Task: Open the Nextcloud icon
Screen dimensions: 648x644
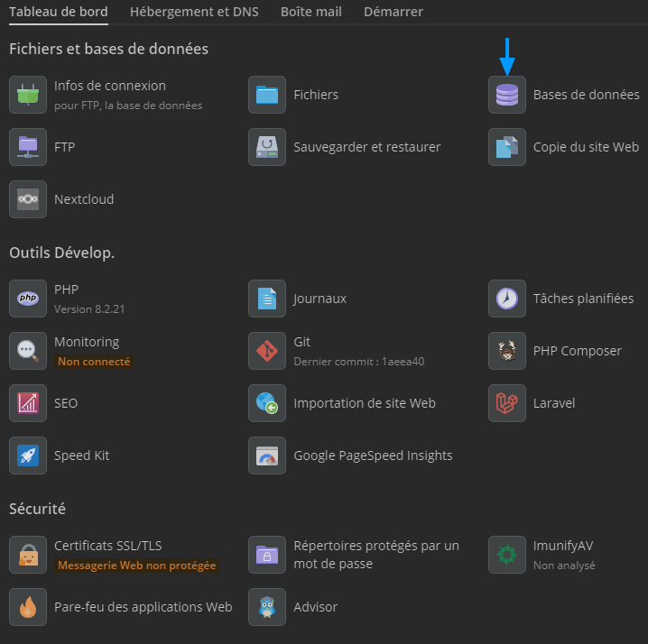Action: [x=28, y=199]
